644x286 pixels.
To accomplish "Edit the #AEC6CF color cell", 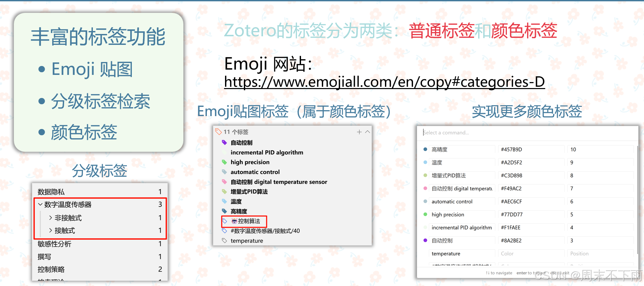I will (x=531, y=202).
